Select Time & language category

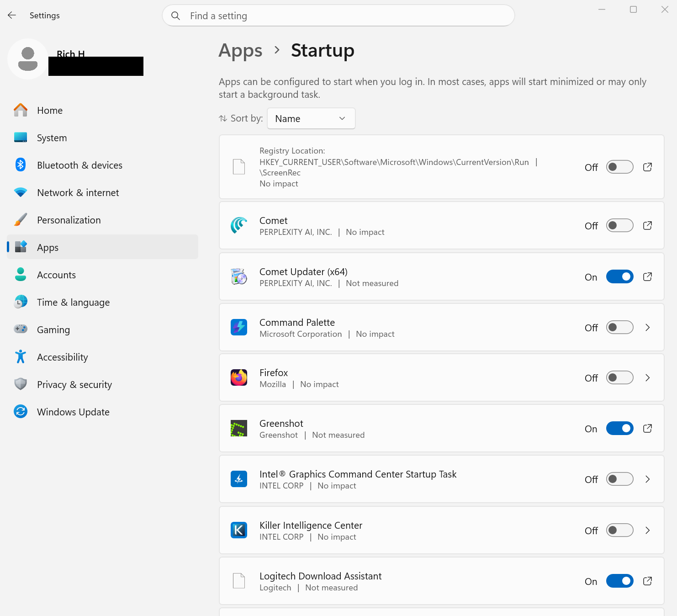102,302
